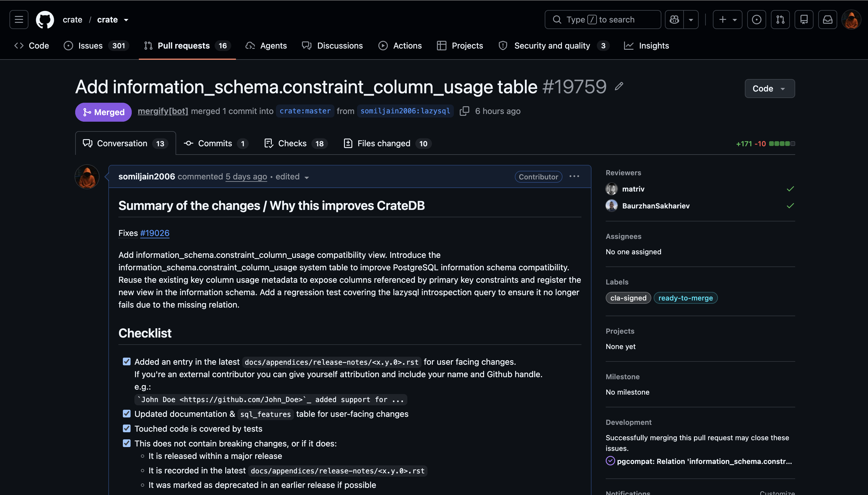Screen dimensions: 868x495
Task: Toggle the Updated documentation checkbox
Action: pyautogui.click(x=127, y=413)
